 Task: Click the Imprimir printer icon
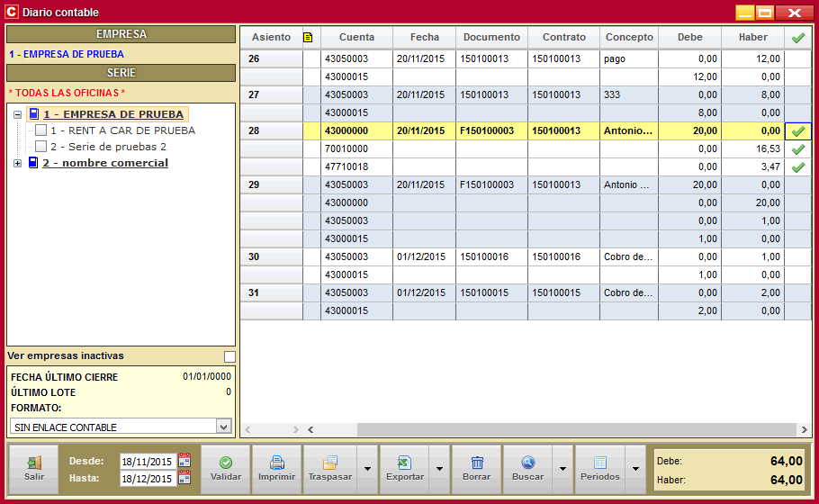(x=277, y=463)
